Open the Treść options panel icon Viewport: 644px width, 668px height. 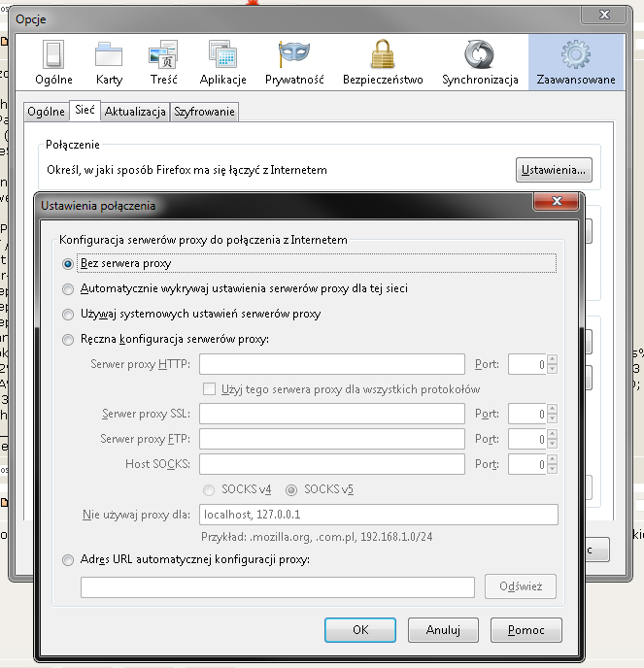click(x=163, y=62)
